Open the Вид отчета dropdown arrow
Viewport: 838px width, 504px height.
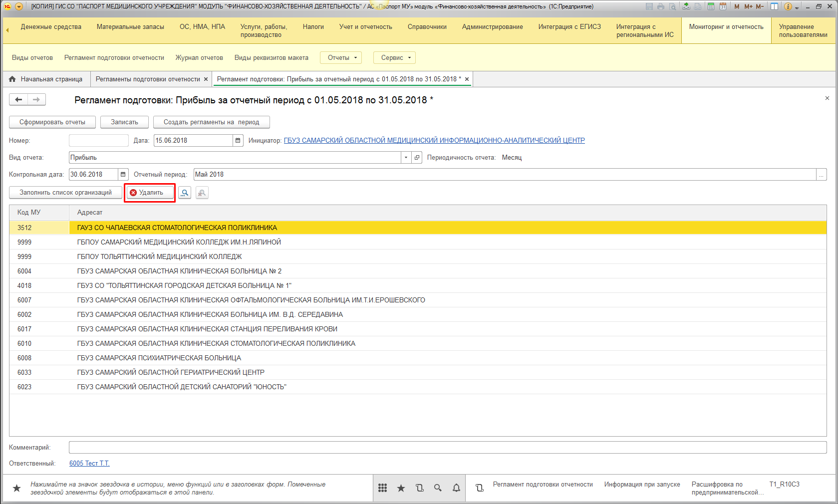coord(406,158)
